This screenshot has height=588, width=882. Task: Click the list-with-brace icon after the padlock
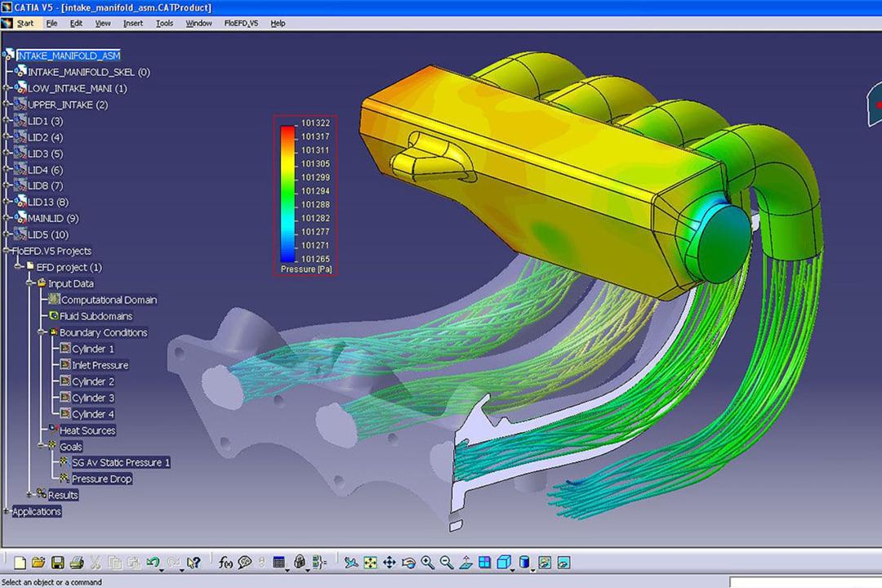tap(319, 562)
